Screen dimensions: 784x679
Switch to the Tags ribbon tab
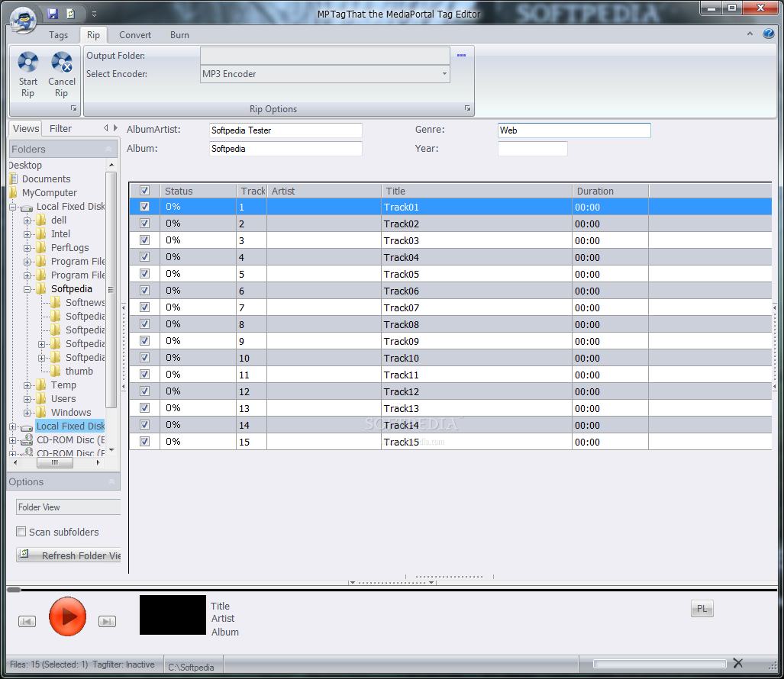click(59, 35)
